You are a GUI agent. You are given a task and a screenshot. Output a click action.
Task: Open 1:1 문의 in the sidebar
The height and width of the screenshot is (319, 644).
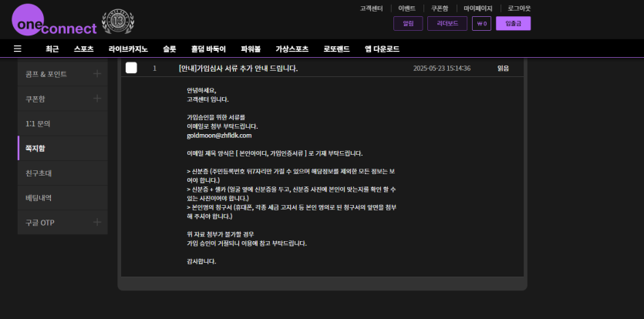(x=62, y=123)
